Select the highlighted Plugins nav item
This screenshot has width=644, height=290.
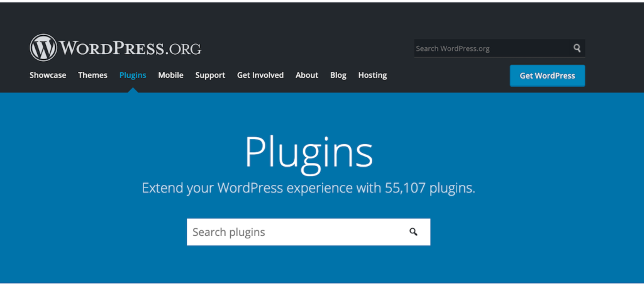pos(133,75)
